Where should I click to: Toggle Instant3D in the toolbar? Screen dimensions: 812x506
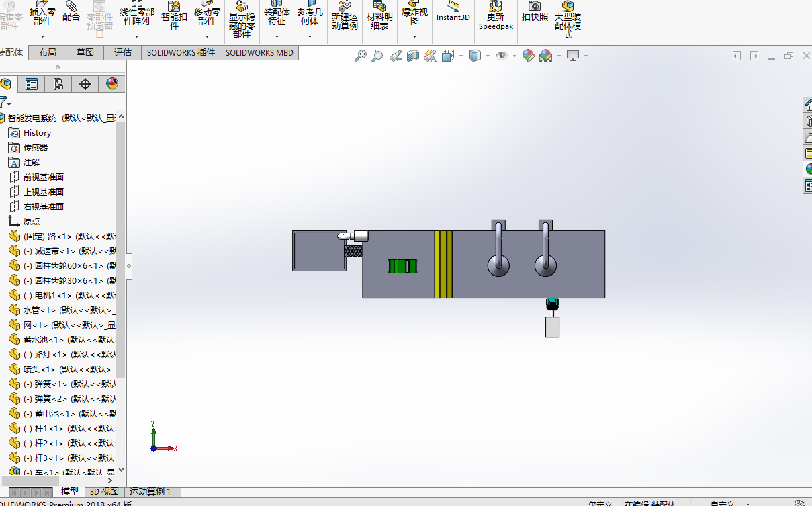pos(453,12)
